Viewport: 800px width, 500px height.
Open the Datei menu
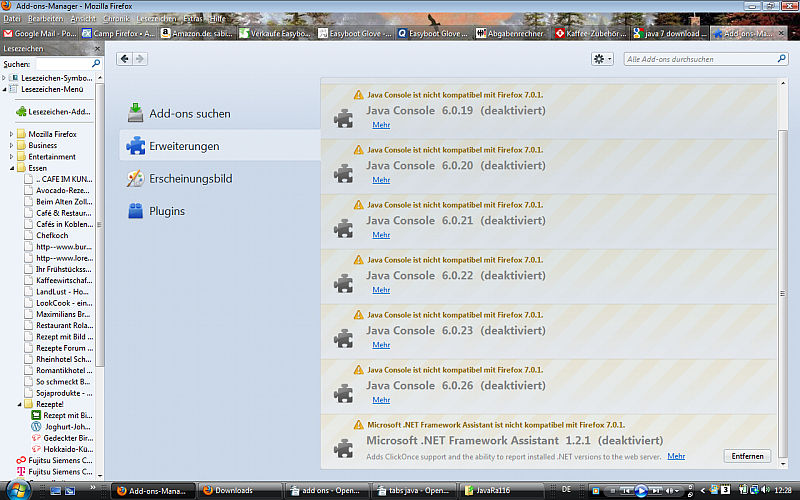[x=12, y=18]
